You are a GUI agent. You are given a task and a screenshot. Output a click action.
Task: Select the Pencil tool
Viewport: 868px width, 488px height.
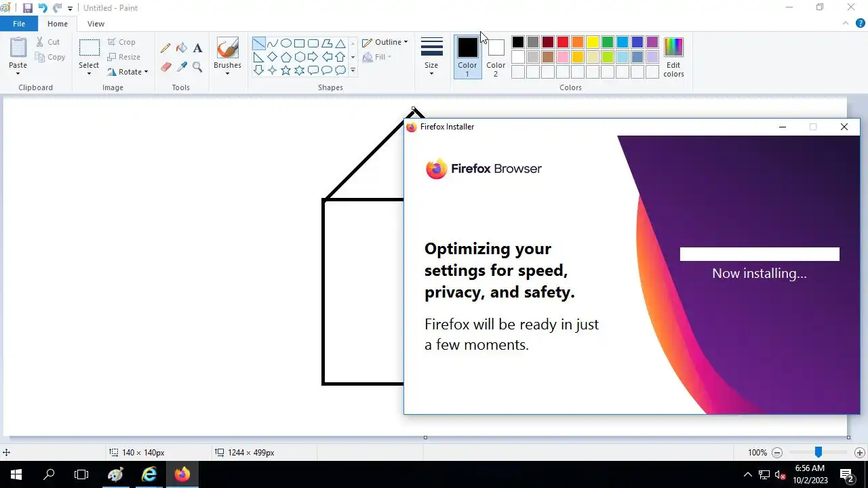165,48
